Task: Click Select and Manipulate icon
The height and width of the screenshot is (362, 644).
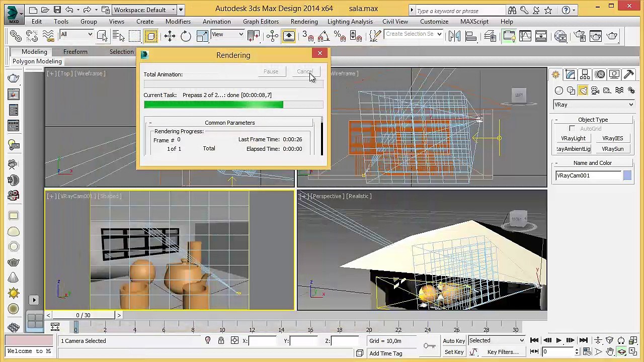Action: tap(272, 36)
